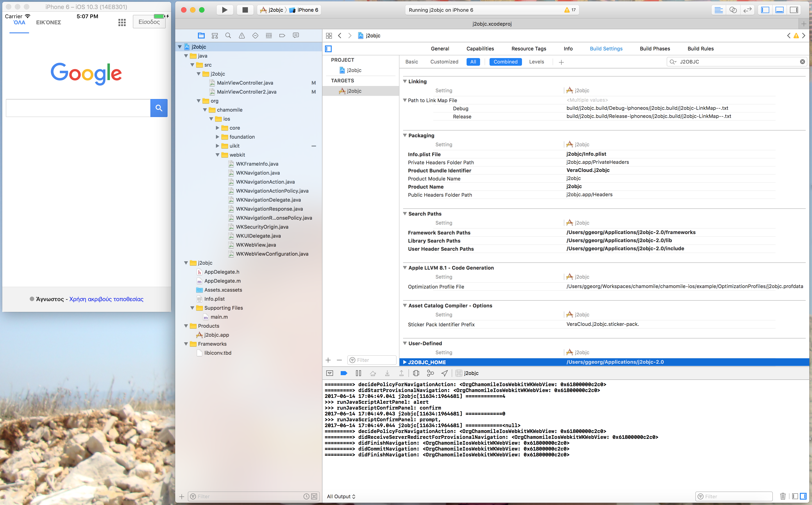Switch to the General tab
Image resolution: width=812 pixels, height=505 pixels.
[440, 49]
